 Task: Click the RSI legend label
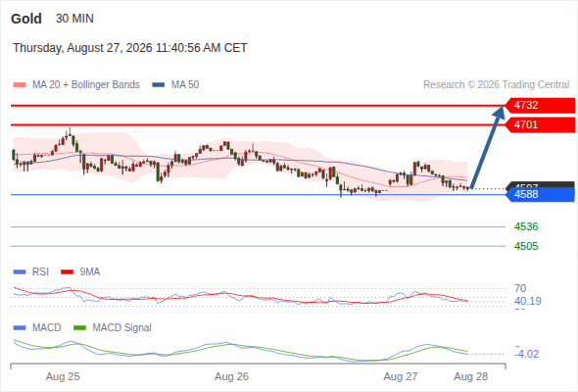(x=40, y=272)
